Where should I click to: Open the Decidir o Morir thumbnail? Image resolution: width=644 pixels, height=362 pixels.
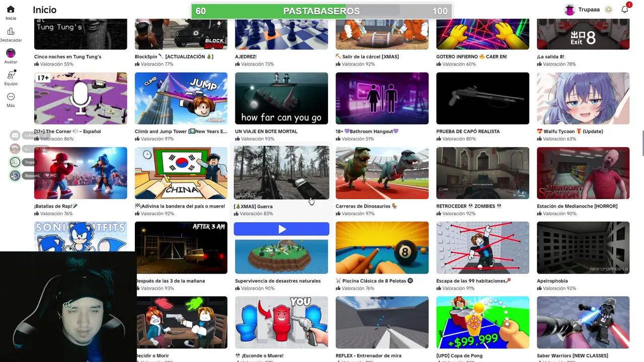click(182, 322)
